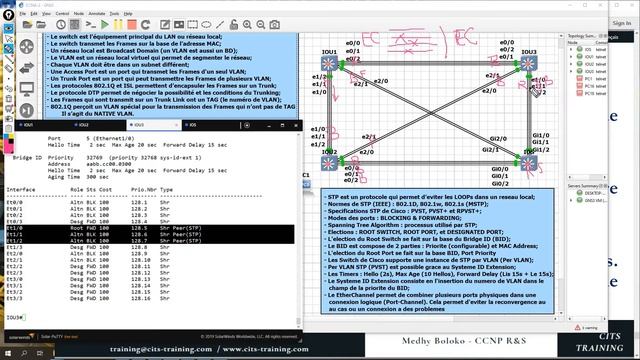Expand IOU2 node in Topology Summary

pyautogui.click(x=571, y=64)
